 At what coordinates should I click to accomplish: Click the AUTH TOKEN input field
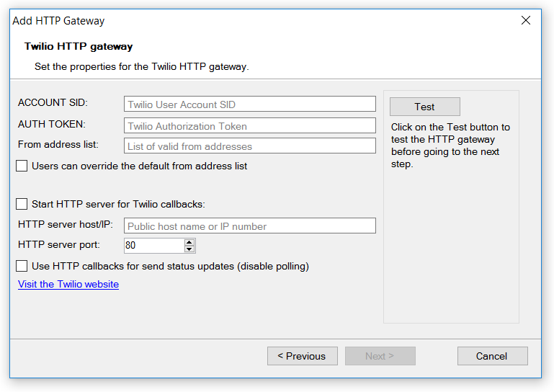(x=249, y=125)
